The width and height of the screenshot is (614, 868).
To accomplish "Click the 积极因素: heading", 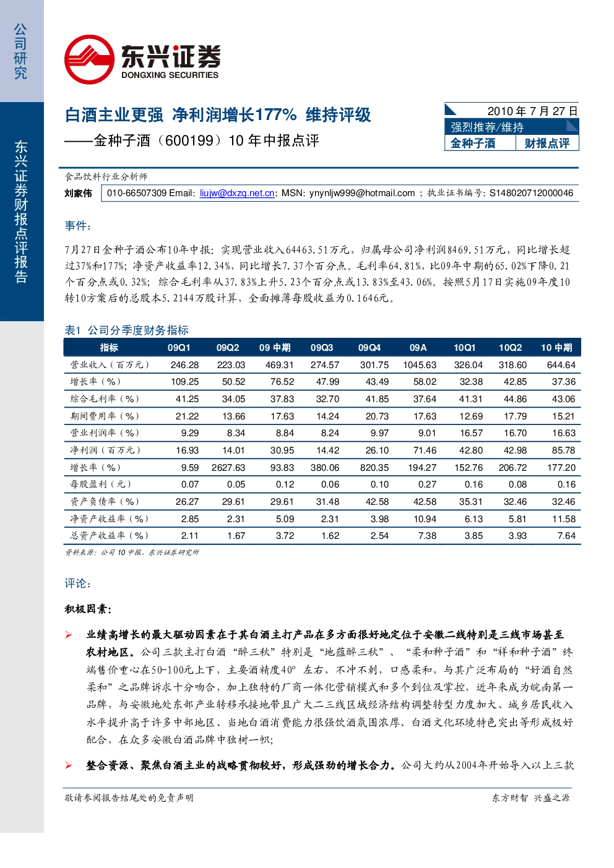I will (88, 609).
